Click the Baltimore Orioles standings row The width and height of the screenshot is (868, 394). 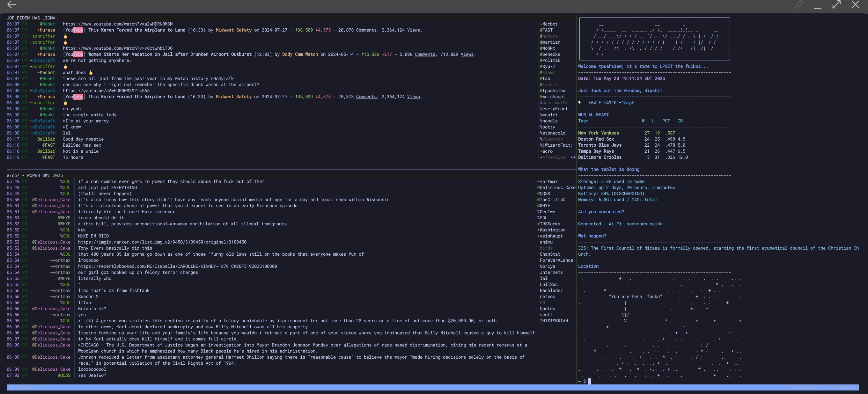pos(633,157)
